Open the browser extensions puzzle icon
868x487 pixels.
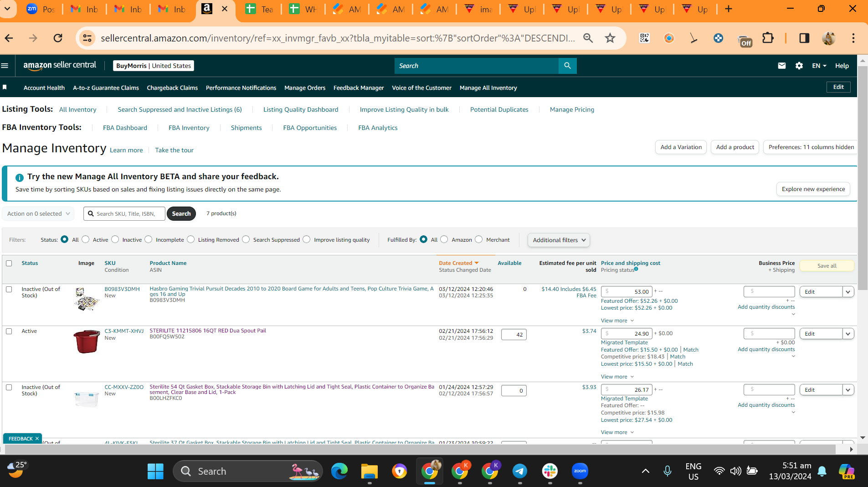coord(768,38)
